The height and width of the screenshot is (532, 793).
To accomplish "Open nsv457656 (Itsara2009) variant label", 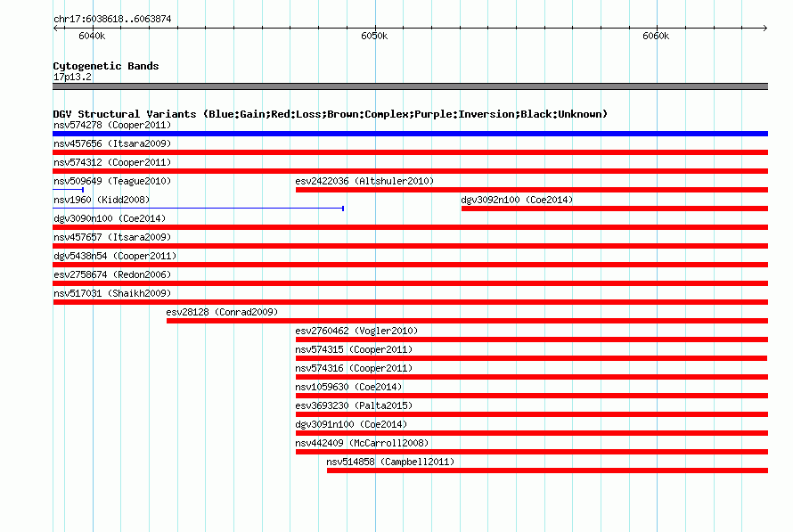I will point(112,143).
